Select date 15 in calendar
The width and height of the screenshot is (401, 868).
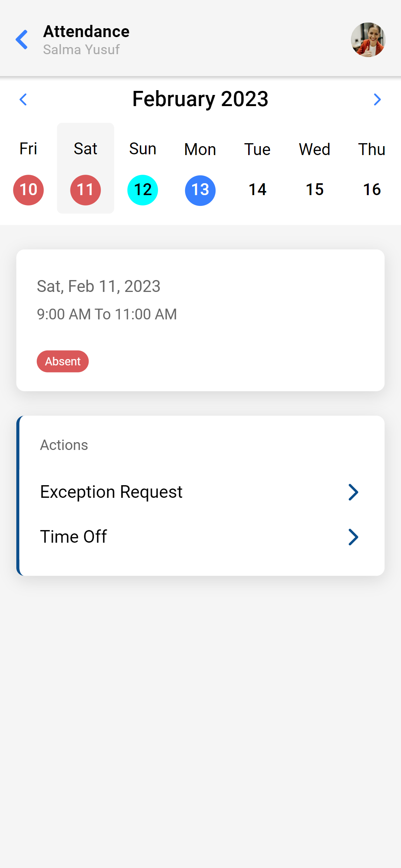point(315,190)
